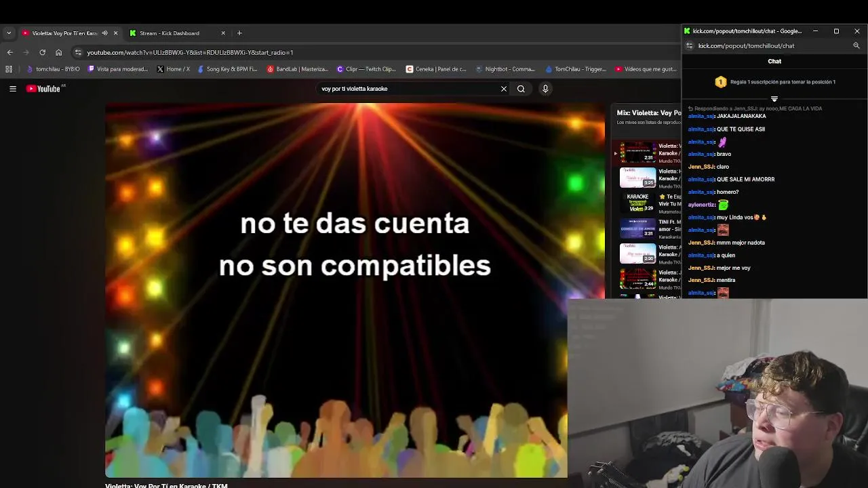Screen dimensions: 868x488
Task: Open site info icon in Kick chat window
Action: (689, 46)
